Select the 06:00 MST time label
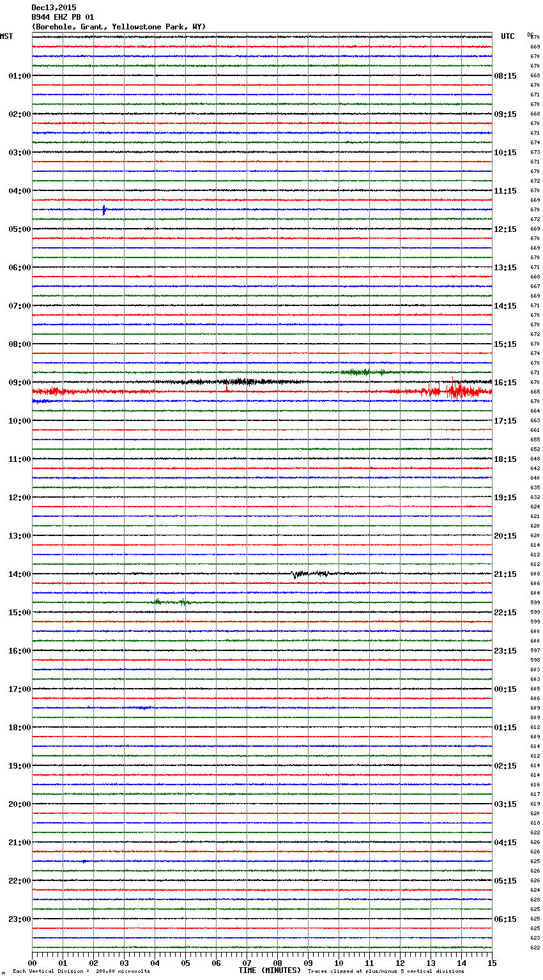Screen dimensions: 543x980 (x=20, y=268)
